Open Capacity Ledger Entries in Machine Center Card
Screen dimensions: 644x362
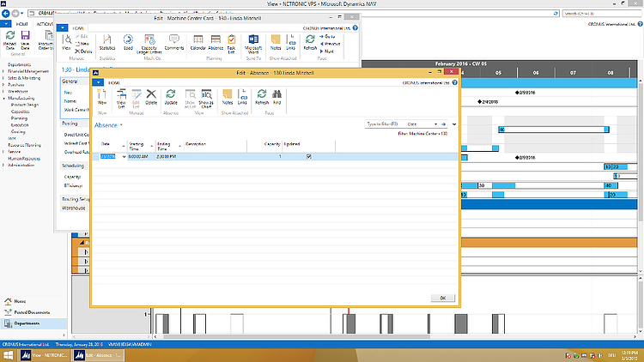point(149,45)
